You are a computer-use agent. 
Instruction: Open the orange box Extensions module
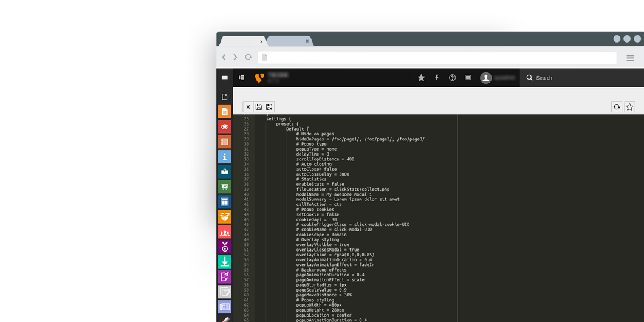[x=225, y=217]
